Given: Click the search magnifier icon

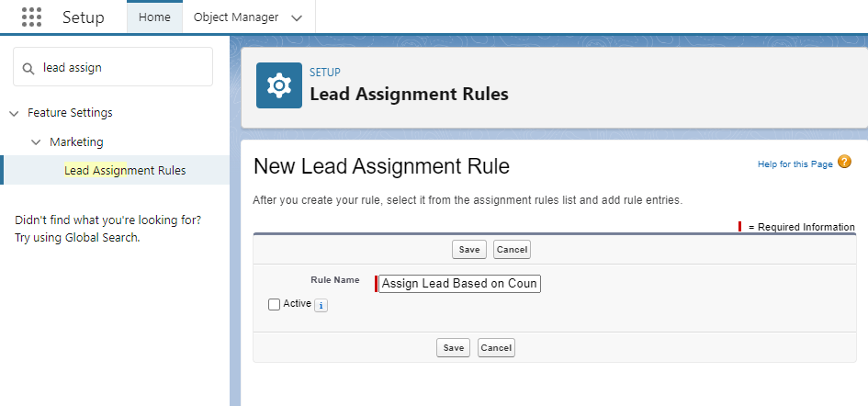Looking at the screenshot, I should tap(28, 68).
